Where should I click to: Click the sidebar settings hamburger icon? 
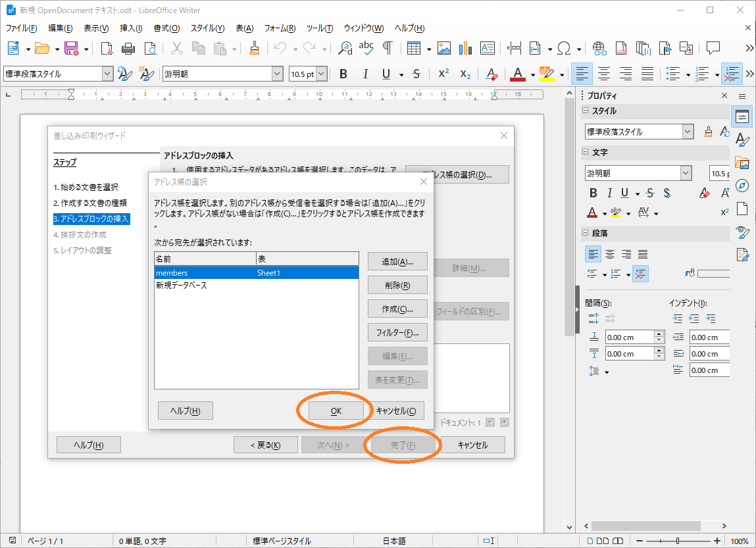[742, 97]
